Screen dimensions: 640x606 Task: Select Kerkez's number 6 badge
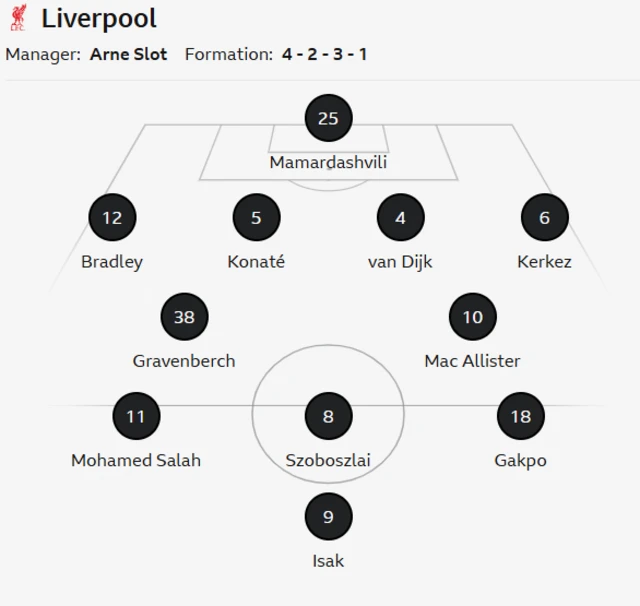pos(544,217)
